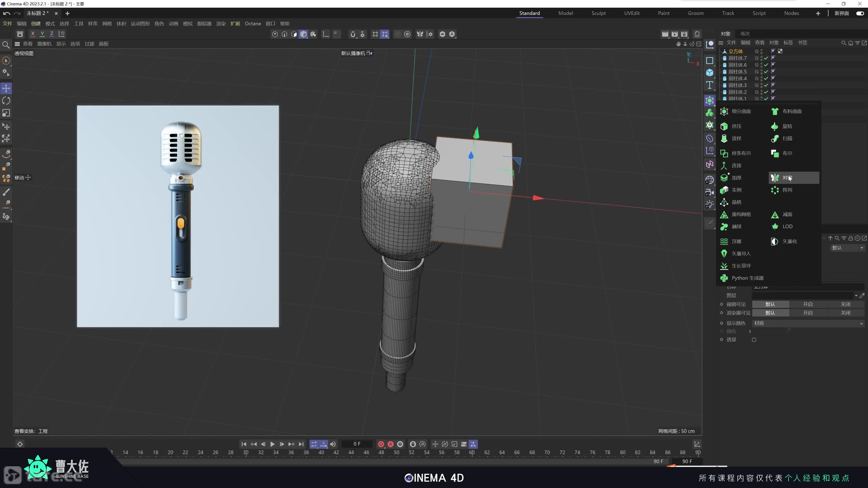Click the current frame 0 F field
Image resolution: width=868 pixels, height=488 pixels.
[357, 444]
